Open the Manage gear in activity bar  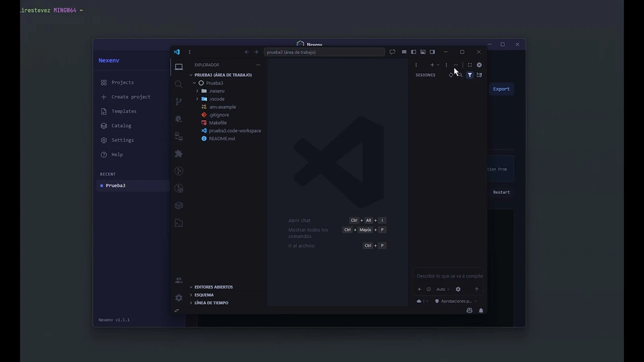point(179,298)
